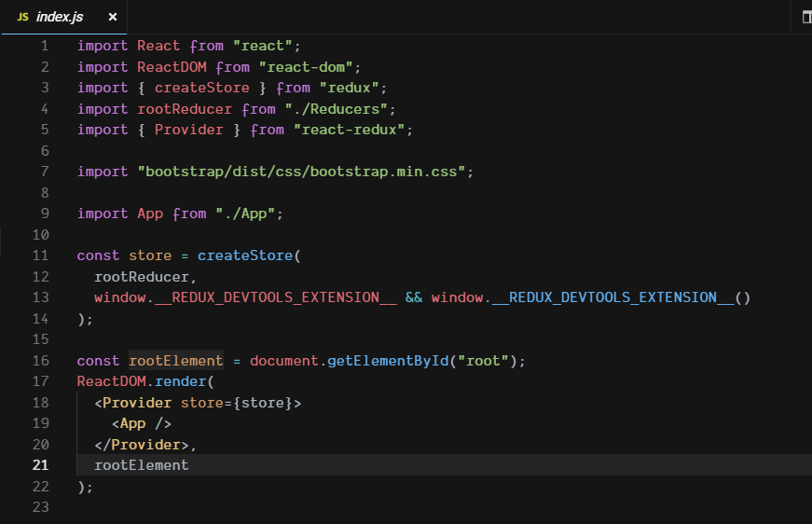Select the index.js editor tab
Screen dimensions: 812x524
64,17
